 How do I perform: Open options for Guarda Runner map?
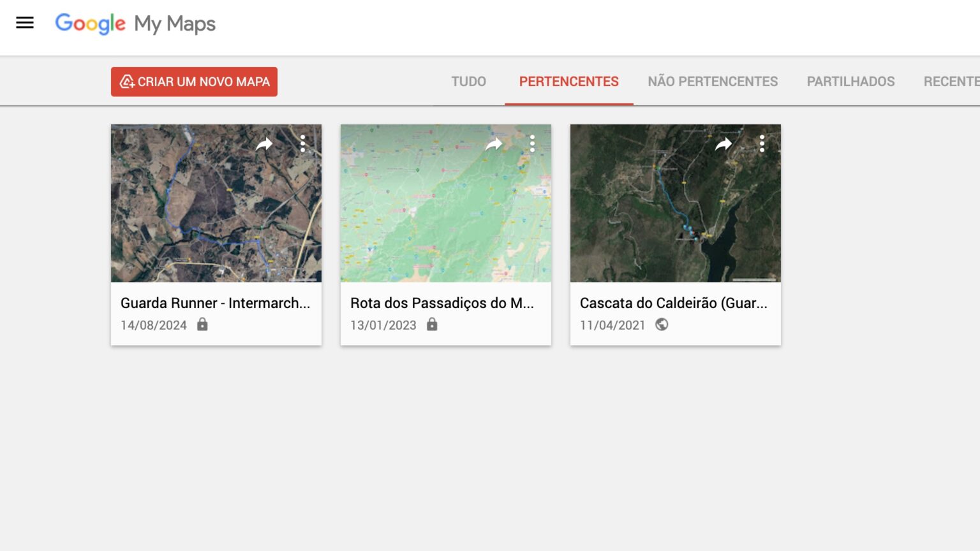[302, 144]
